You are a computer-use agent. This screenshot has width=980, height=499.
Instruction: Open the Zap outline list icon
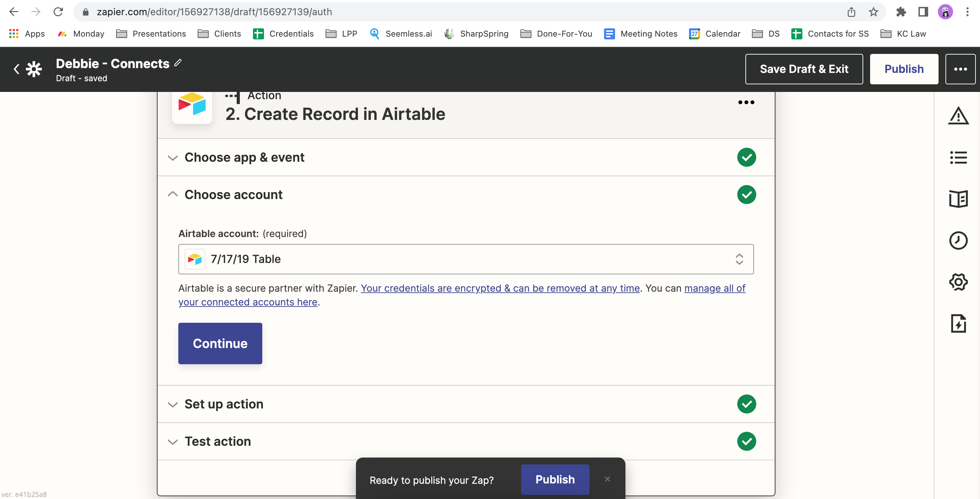coord(958,158)
